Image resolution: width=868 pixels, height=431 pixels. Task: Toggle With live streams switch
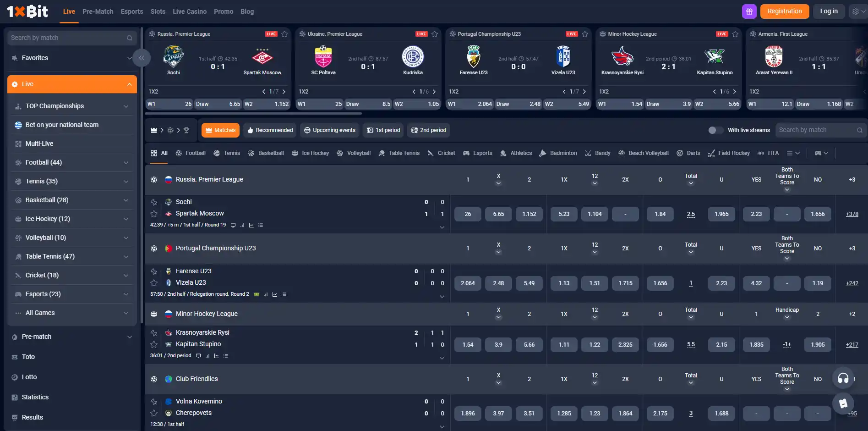point(715,130)
